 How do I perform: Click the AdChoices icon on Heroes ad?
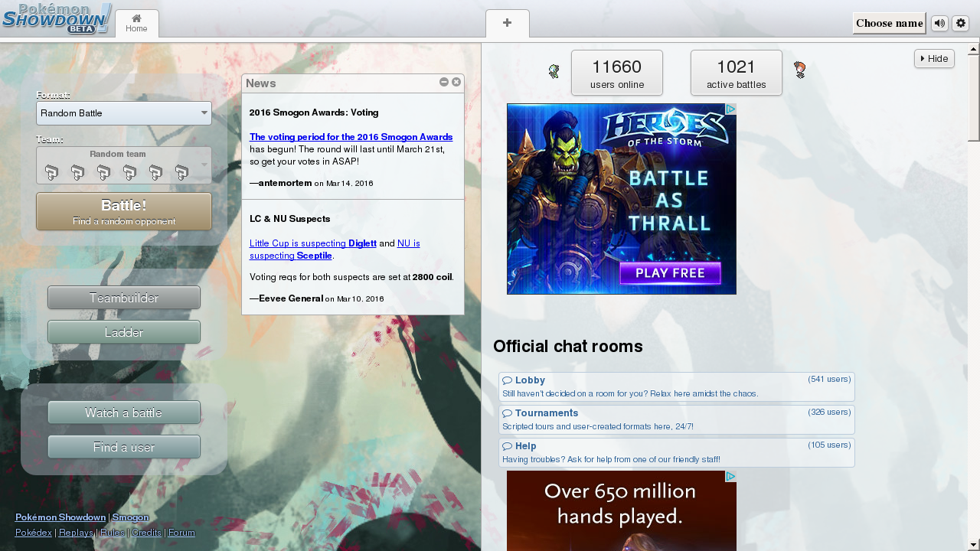[x=730, y=109]
